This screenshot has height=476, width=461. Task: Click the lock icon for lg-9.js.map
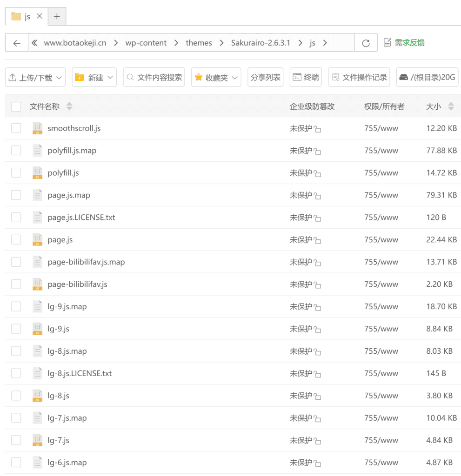coord(317,307)
